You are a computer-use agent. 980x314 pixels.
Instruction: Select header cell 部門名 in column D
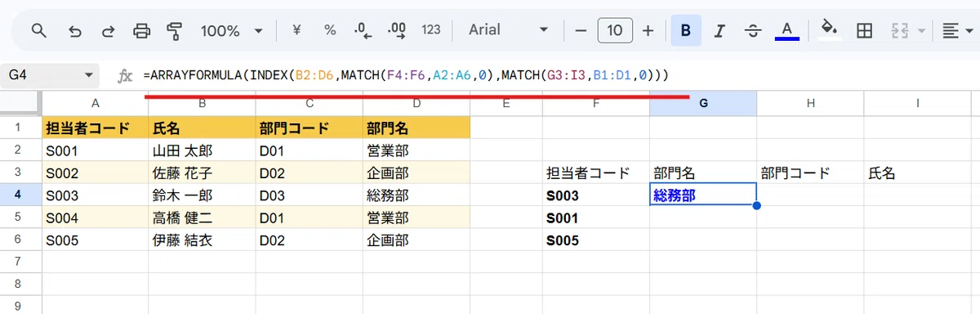(416, 128)
